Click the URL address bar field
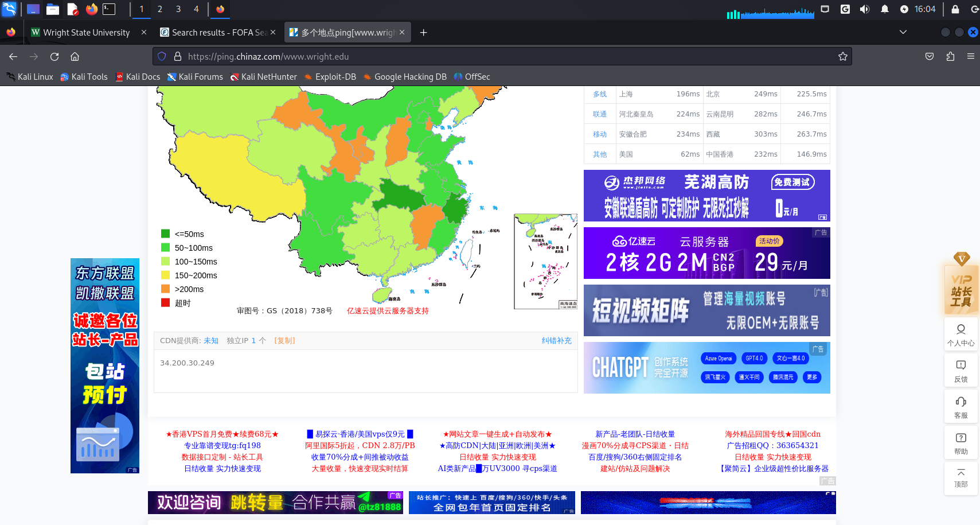Viewport: 980px width, 525px height. tap(505, 56)
